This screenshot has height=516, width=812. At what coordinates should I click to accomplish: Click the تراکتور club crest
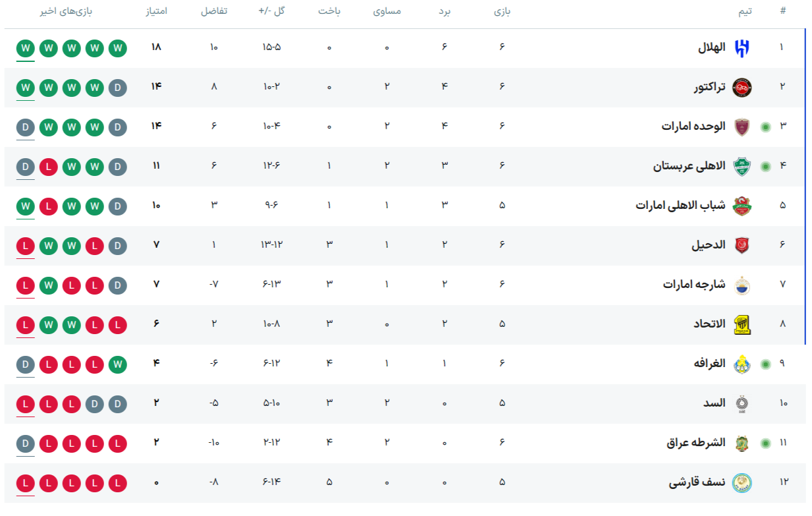click(x=742, y=87)
